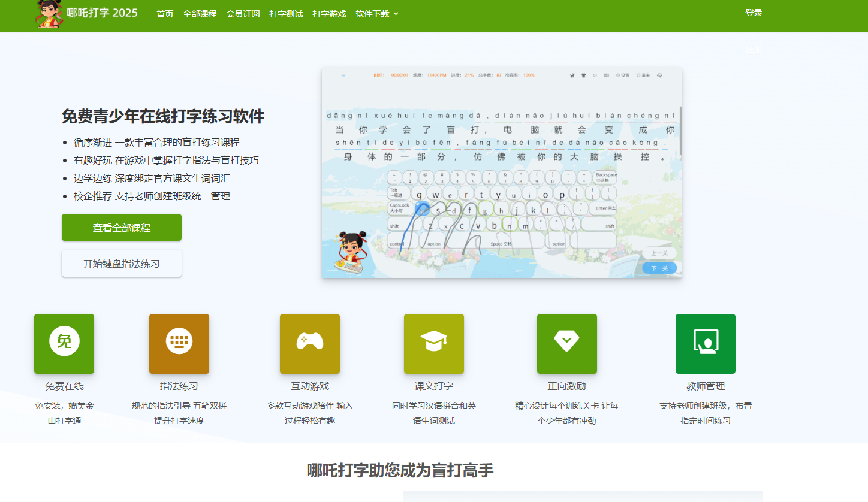This screenshot has height=502, width=868.
Task: Open 会员订阅 in the navigation bar
Action: [x=243, y=14]
